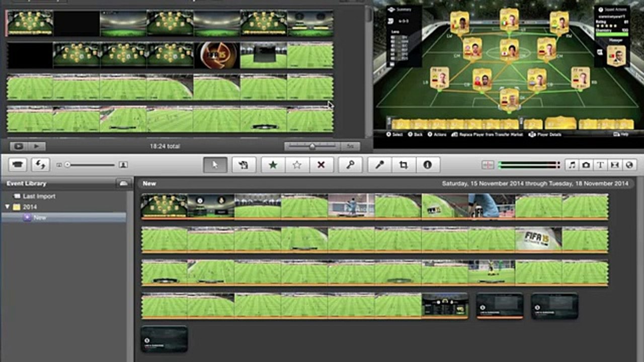Unmark the selection with the hollow star
The image size is (644, 362).
click(x=297, y=165)
